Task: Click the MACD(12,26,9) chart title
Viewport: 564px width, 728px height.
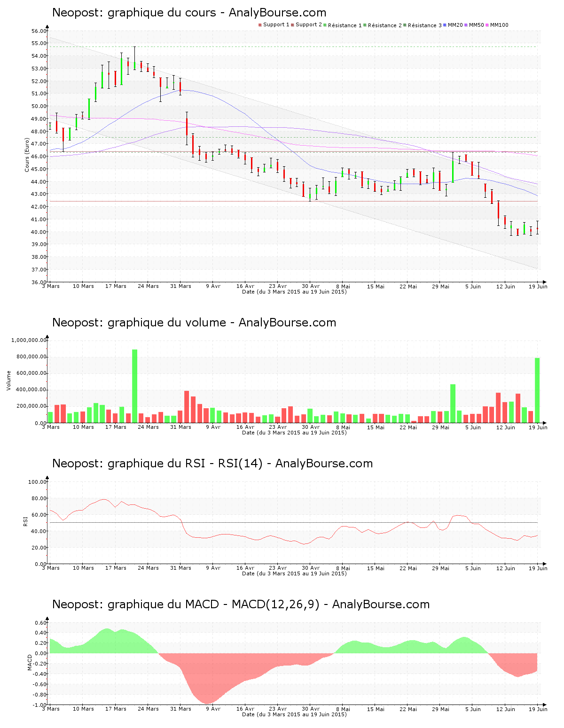Action: [241, 604]
